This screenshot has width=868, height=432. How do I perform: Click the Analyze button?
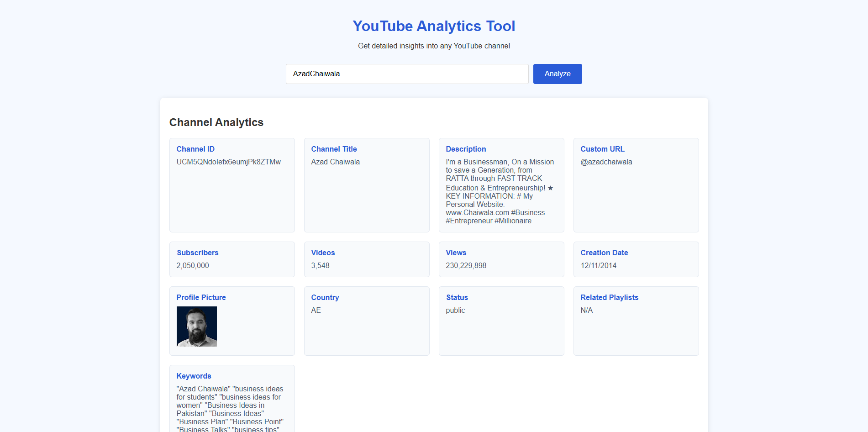[x=558, y=74]
